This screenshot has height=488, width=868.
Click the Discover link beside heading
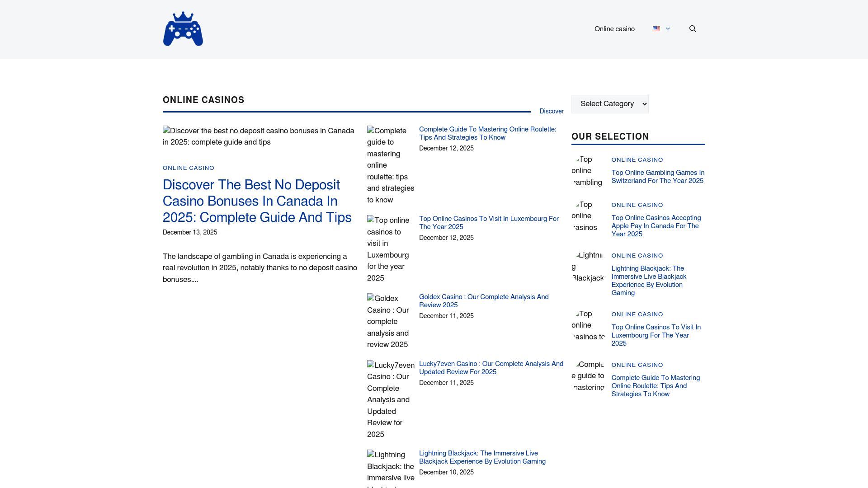pyautogui.click(x=551, y=111)
